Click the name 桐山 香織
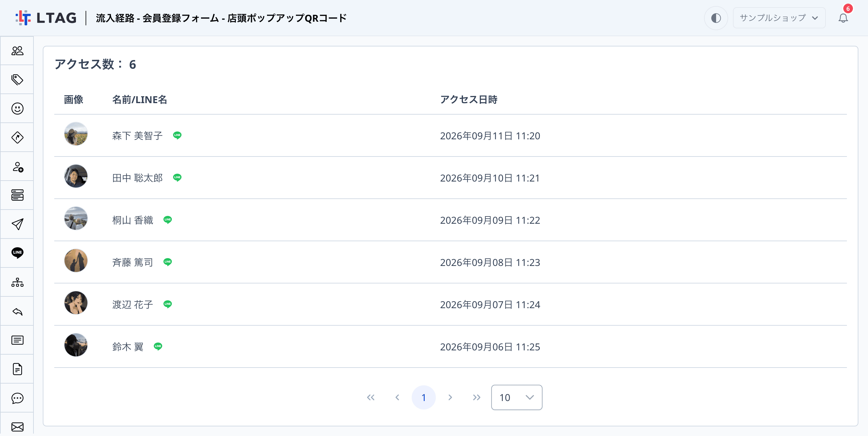 click(133, 220)
